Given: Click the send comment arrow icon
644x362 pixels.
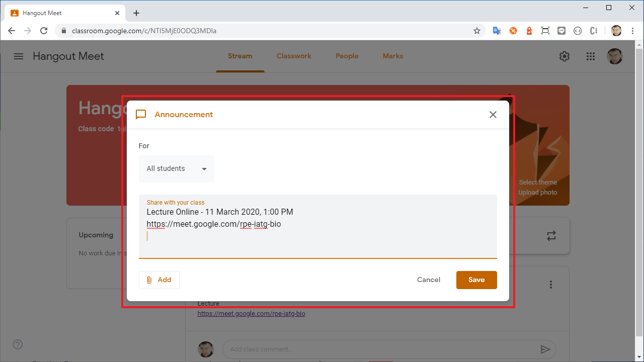Looking at the screenshot, I should 545,349.
